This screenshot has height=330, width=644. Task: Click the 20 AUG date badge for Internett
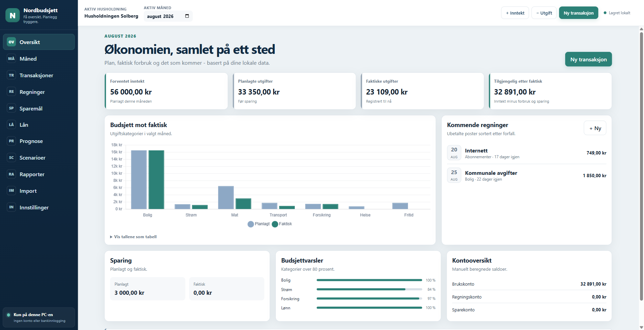[x=454, y=153]
